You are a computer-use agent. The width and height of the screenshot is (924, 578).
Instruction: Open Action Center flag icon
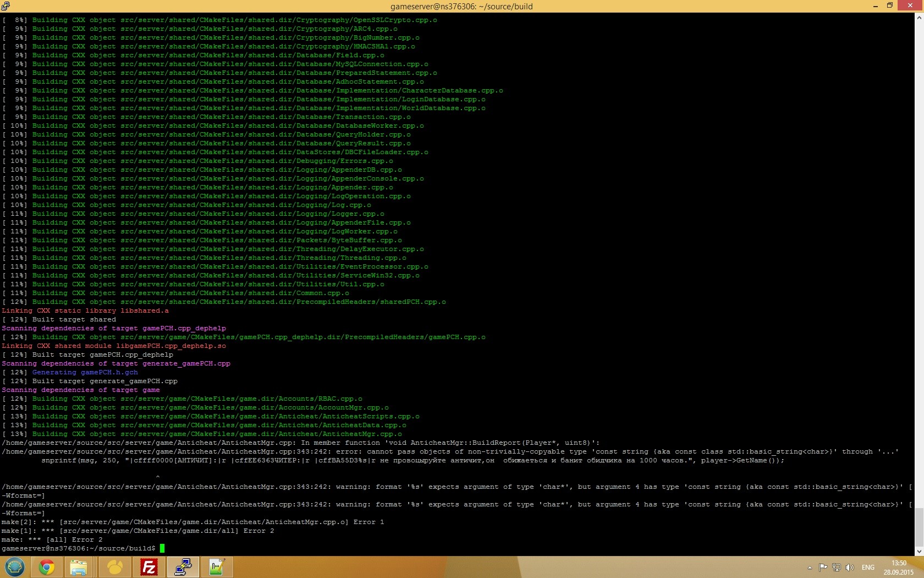click(823, 568)
